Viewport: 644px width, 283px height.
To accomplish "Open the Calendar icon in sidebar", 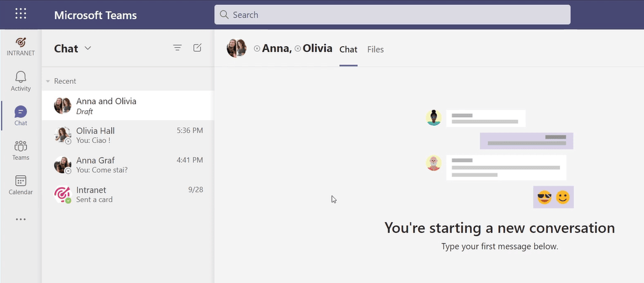I will click(20, 184).
